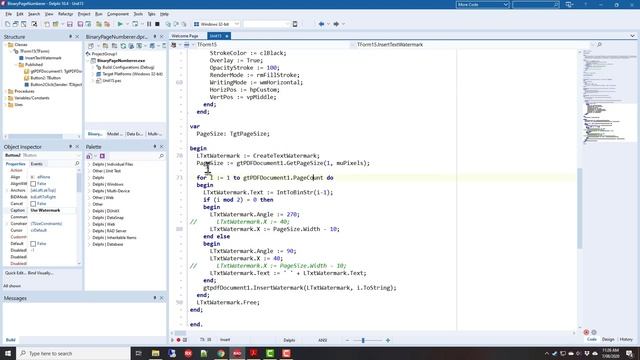Click zoom out minus button in editor status bar
The height and width of the screenshot is (360, 640).
(x=347, y=340)
